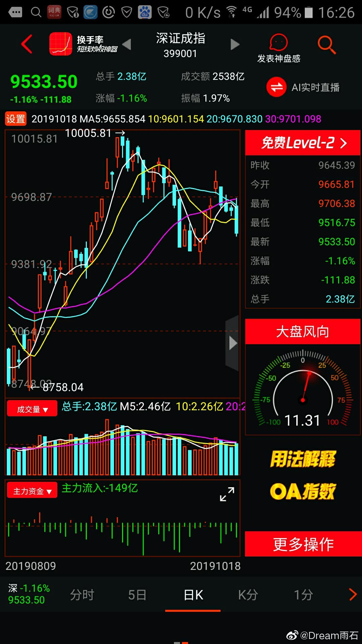Collapse side panel with gray arrow handle
Viewport: 362px width, 644px height.
[232, 343]
